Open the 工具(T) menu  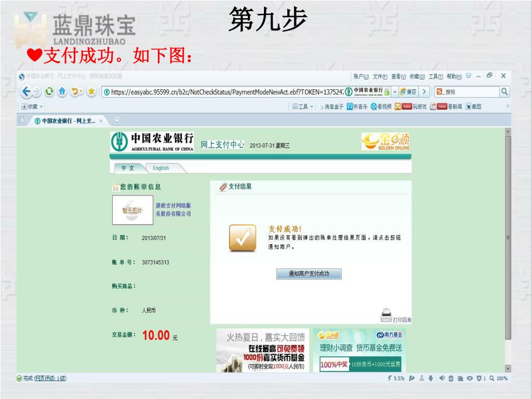436,77
